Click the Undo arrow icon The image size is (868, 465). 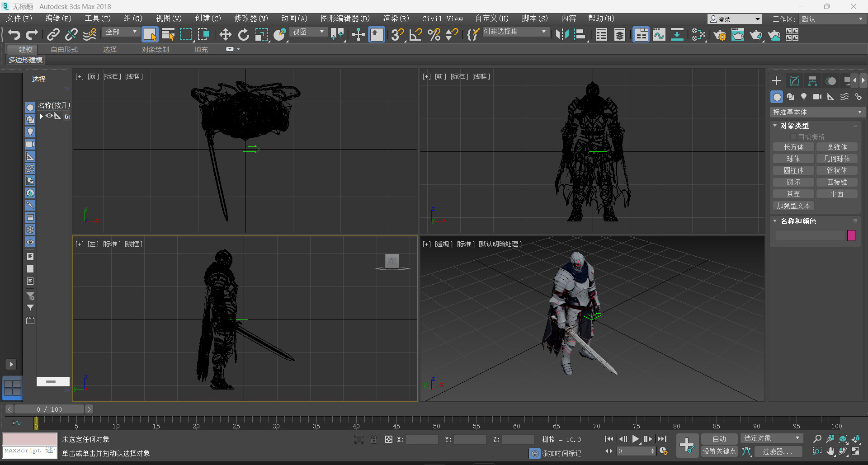(x=14, y=34)
